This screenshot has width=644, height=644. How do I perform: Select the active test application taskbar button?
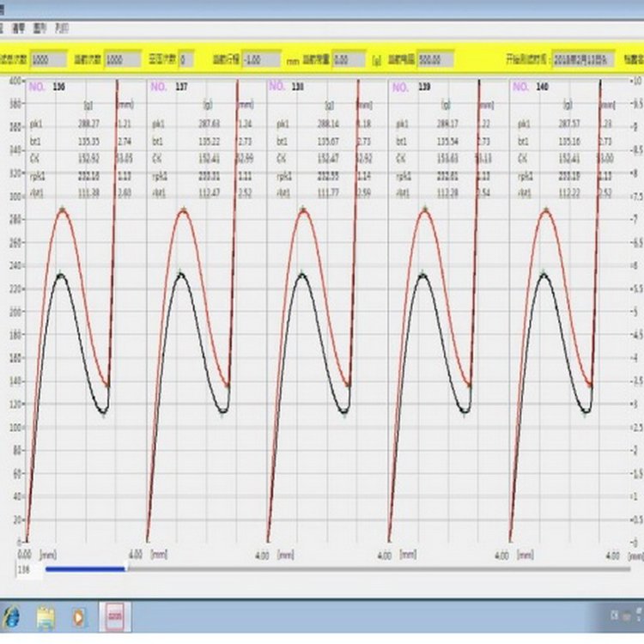tap(115, 617)
